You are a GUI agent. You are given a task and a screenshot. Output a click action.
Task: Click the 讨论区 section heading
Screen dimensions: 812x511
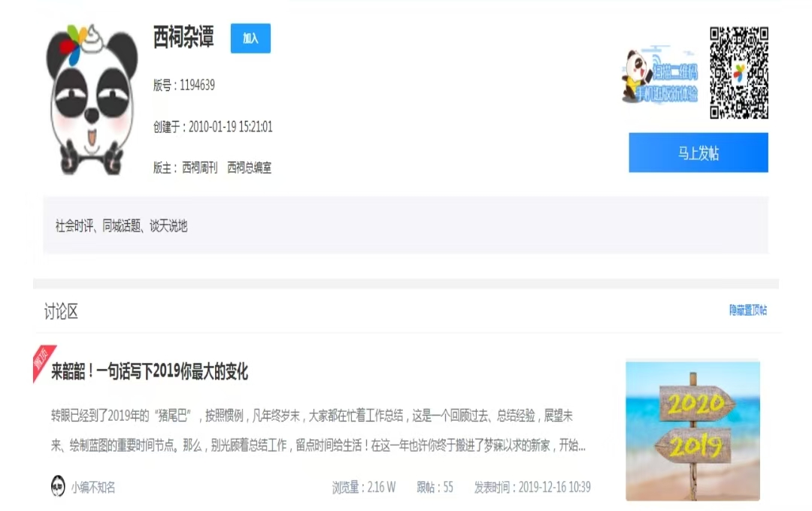pos(61,312)
